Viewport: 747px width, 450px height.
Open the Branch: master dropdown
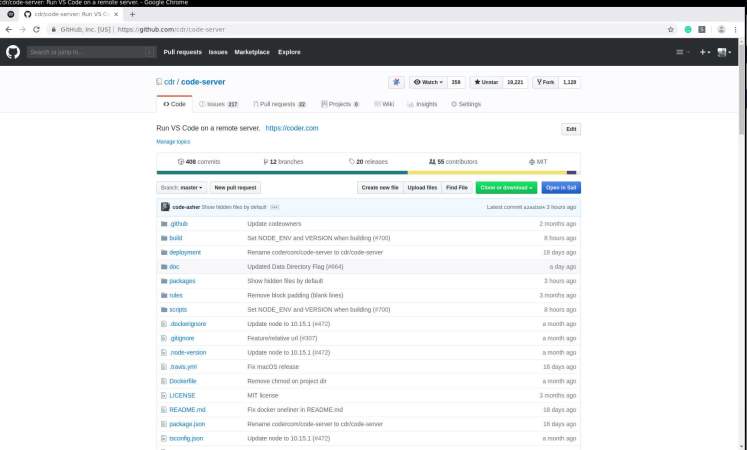pyautogui.click(x=182, y=188)
